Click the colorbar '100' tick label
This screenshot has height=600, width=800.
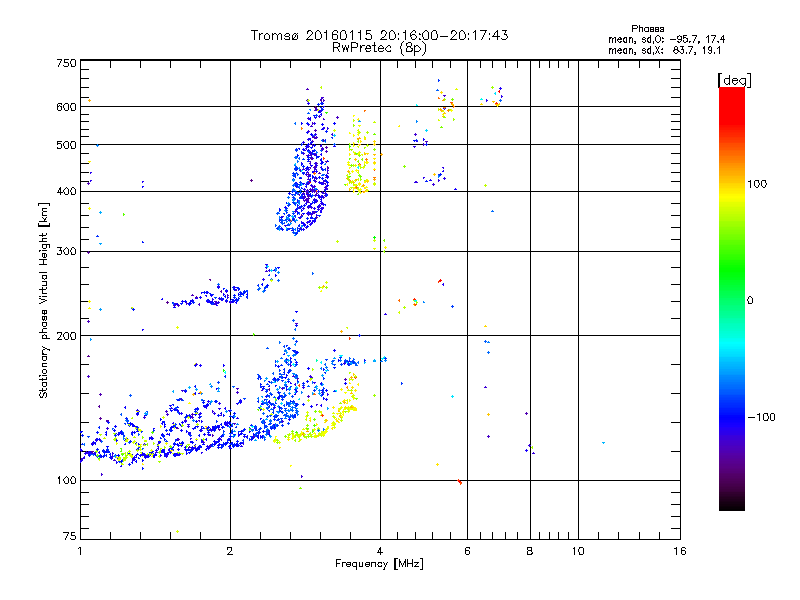point(757,184)
